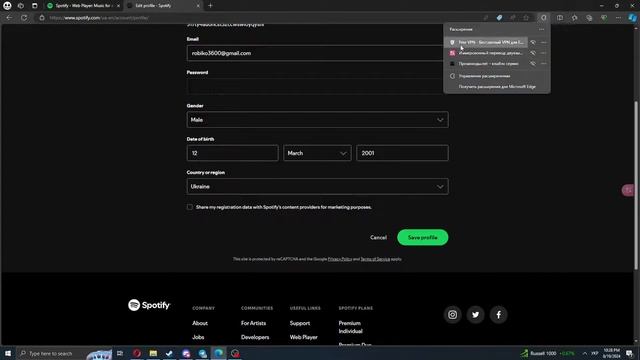This screenshot has width=640, height=360.
Task: Open the Facebook icon in the footer
Action: coord(498,315)
